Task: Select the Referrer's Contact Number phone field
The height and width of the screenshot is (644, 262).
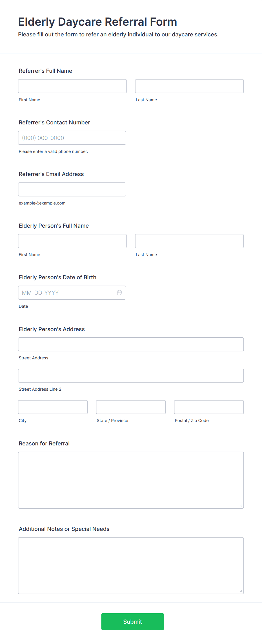Action: point(72,138)
